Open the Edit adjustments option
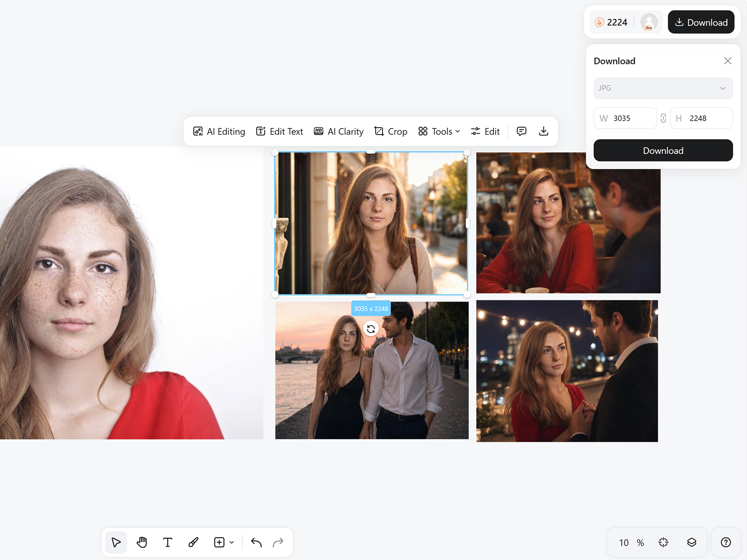Screen dimensions: 747x560 [485, 132]
